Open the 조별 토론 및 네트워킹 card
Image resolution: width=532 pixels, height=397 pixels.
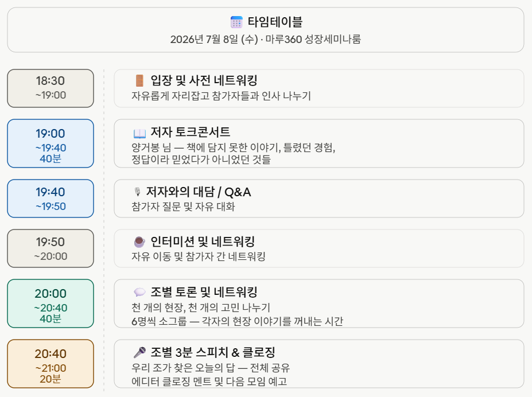pos(319,303)
